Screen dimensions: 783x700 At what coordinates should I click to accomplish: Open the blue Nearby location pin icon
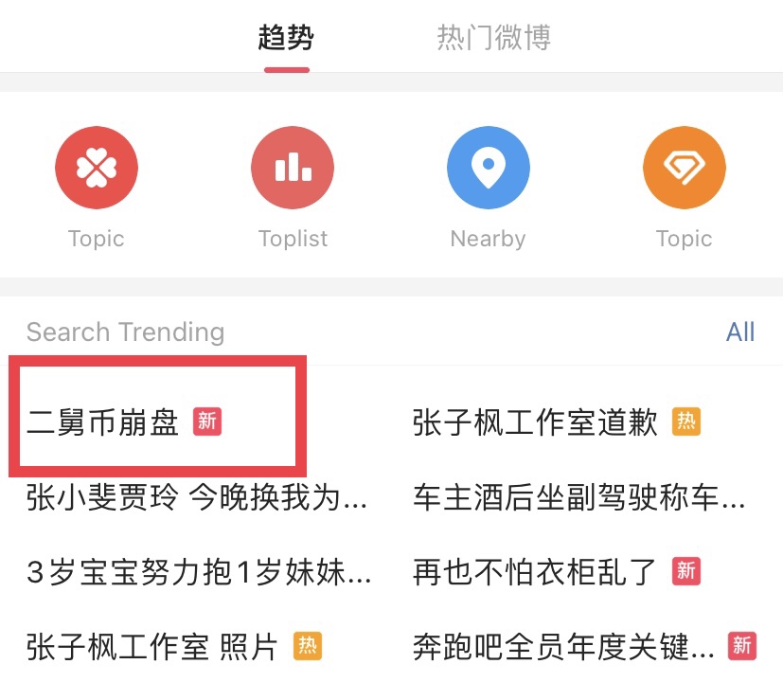point(489,168)
